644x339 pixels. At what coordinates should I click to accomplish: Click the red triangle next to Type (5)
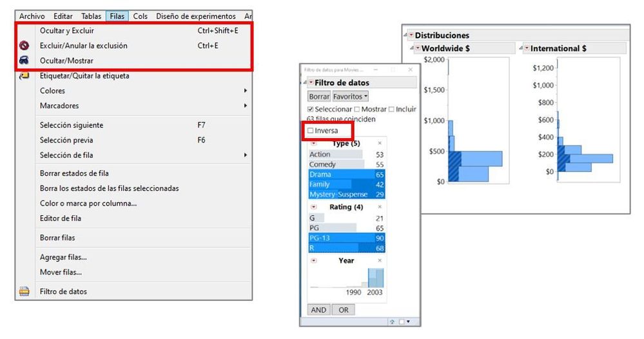coord(314,143)
